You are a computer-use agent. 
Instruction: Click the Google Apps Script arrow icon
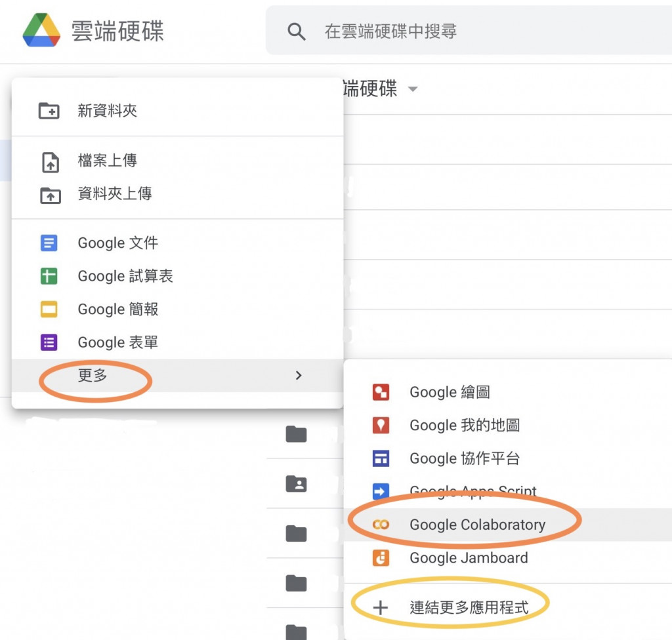point(381,491)
